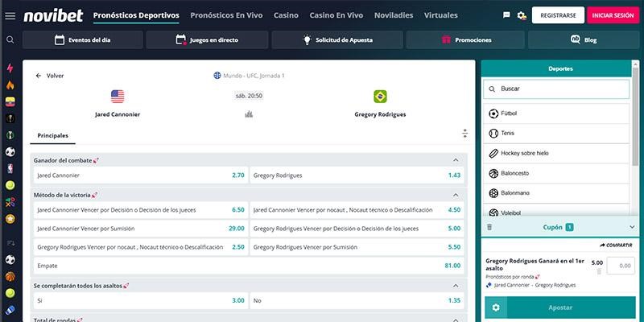Select the Ecuador flag sidebar icon
This screenshot has height=322, width=644.
pos(10,102)
